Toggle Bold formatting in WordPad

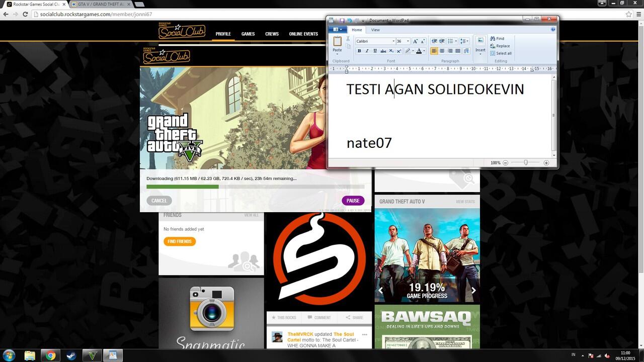(359, 51)
